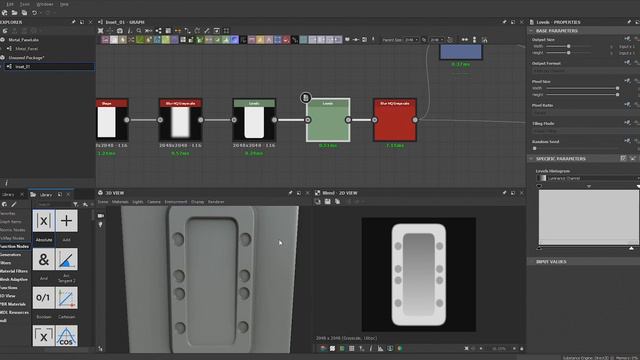Select the Absolute function node thumbnail
Image resolution: width=640 pixels, height=360 pixels.
(x=43, y=221)
